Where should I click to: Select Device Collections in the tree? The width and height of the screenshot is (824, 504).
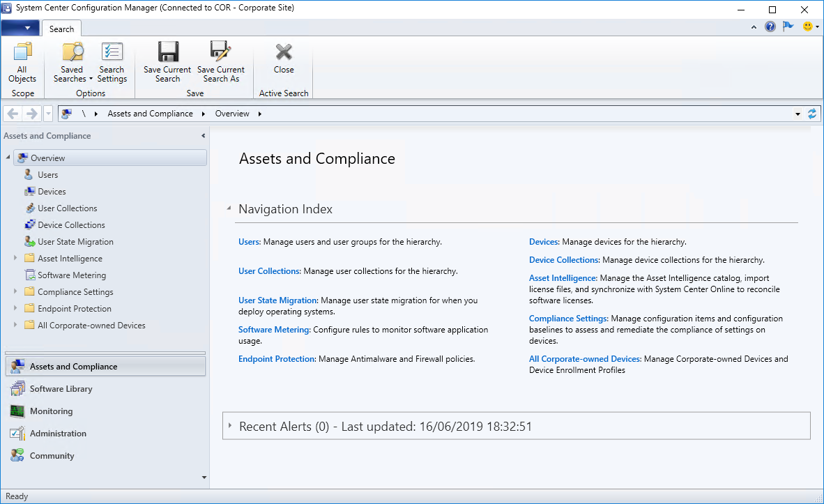pyautogui.click(x=71, y=225)
